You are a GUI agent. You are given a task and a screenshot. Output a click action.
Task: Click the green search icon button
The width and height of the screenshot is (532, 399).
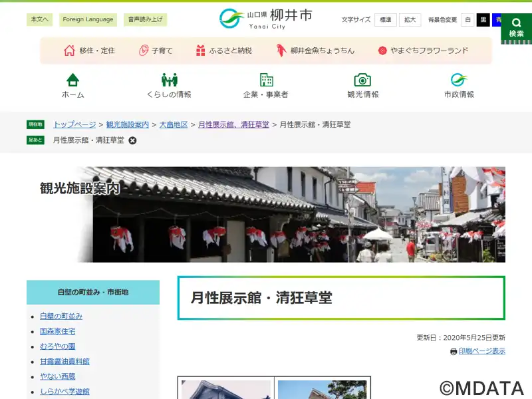(x=516, y=27)
